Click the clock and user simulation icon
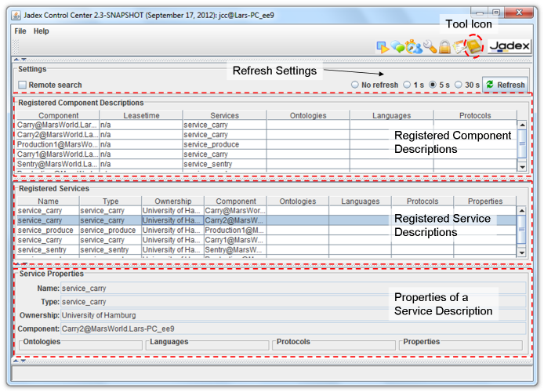544x392 pixels. click(414, 47)
